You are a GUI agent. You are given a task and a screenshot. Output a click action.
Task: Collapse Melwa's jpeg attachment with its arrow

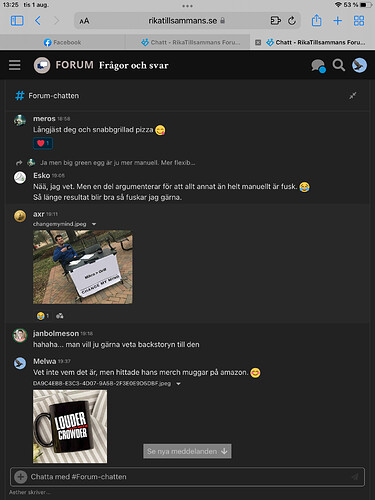pyautogui.click(x=179, y=384)
